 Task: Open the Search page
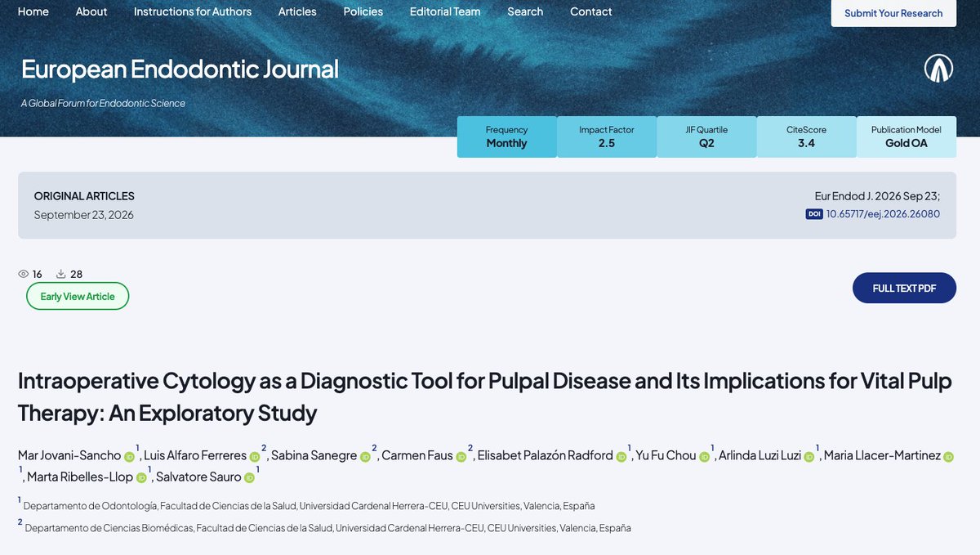point(525,11)
